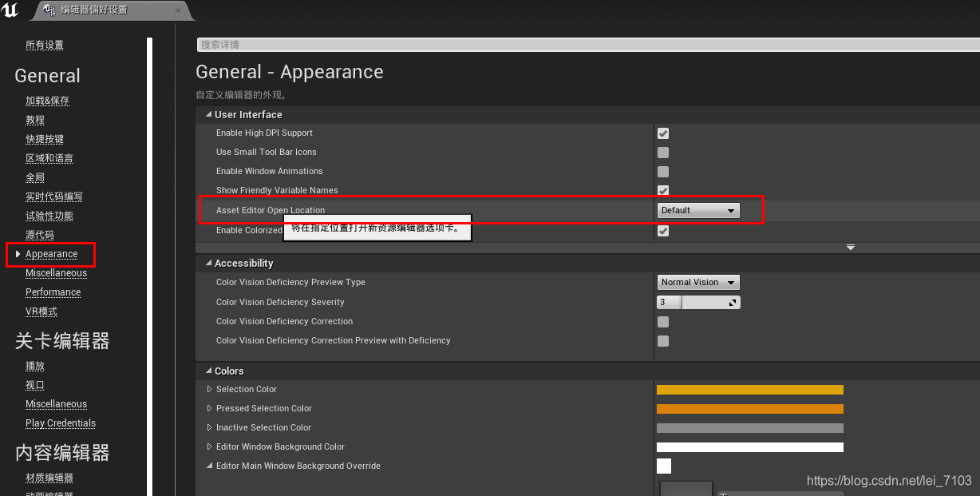
Task: Open the Play Credentials settings link
Action: click(61, 423)
